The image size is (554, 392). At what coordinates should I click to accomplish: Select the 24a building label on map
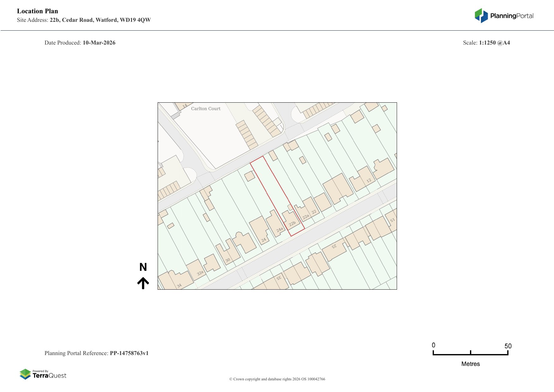point(280,230)
